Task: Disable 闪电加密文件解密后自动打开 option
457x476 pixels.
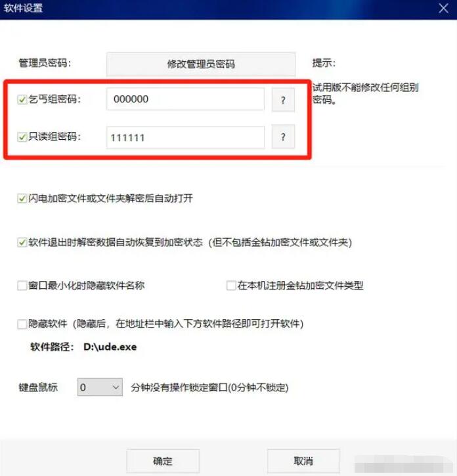Action: coord(22,198)
